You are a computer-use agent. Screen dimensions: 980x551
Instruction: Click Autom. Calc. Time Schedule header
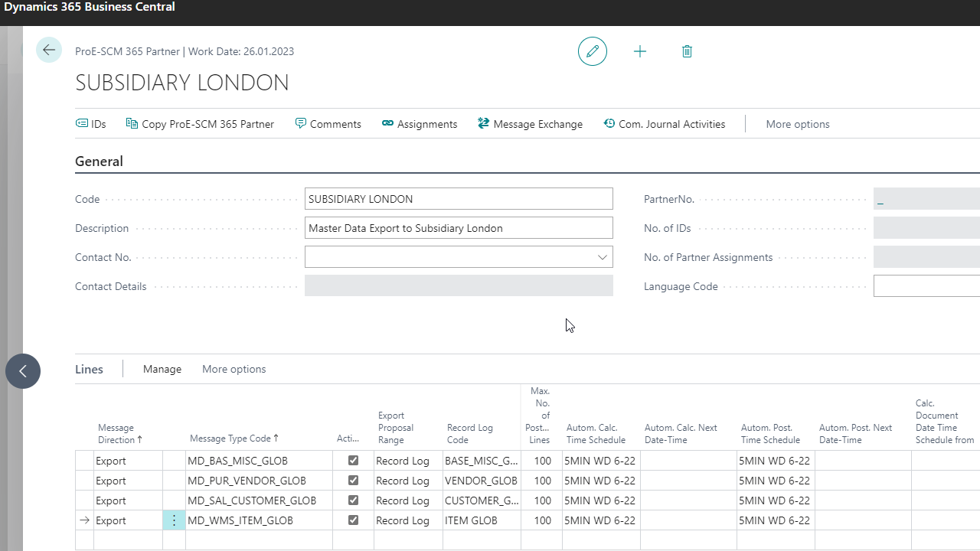point(596,434)
